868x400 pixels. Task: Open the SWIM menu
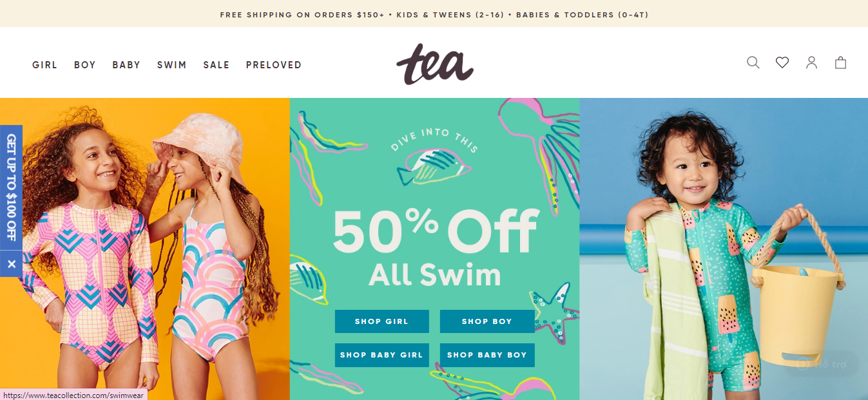pos(172,65)
